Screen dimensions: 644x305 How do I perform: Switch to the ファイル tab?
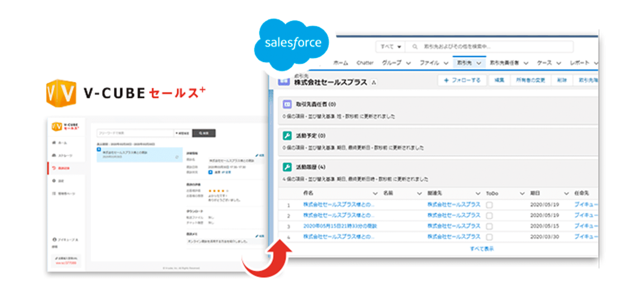[x=429, y=63]
